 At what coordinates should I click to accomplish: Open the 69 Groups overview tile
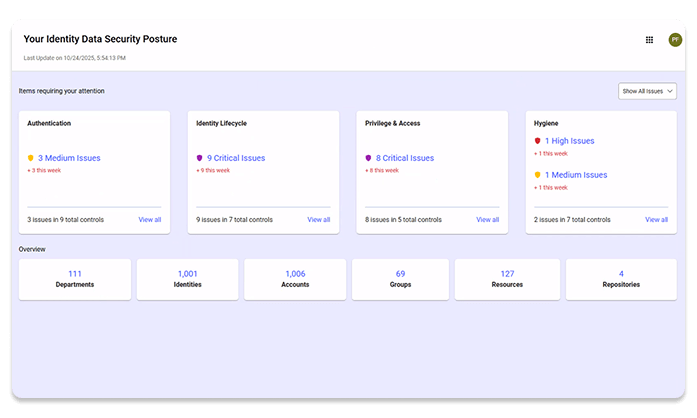[x=400, y=279]
